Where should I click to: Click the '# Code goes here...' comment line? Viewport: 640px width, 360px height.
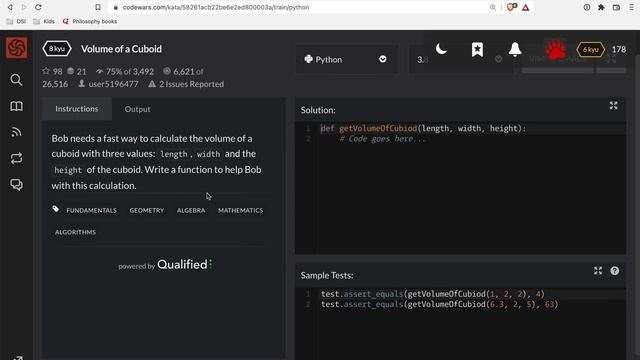(382, 139)
